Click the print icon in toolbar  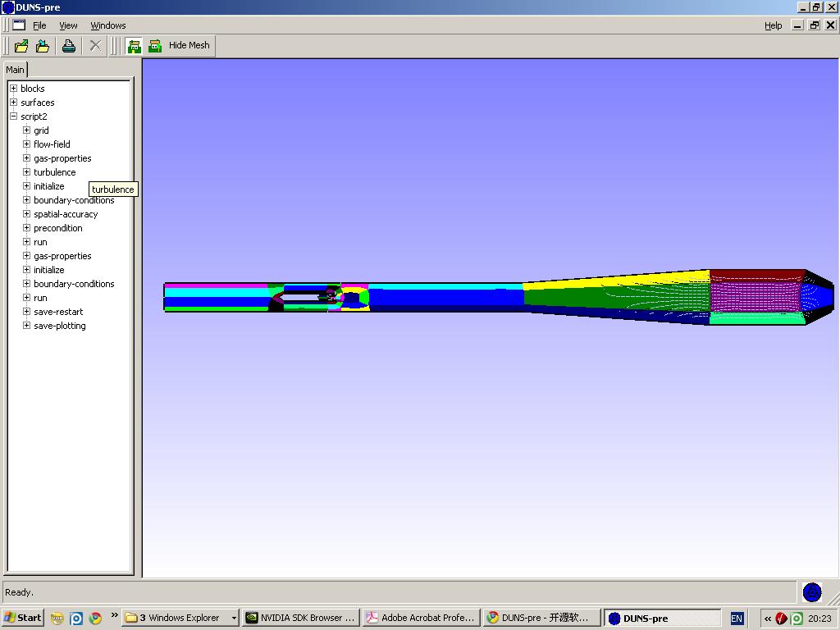(x=69, y=46)
